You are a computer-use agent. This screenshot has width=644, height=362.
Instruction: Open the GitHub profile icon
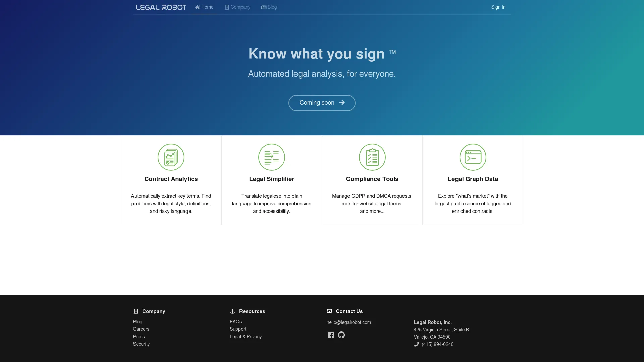point(341,335)
